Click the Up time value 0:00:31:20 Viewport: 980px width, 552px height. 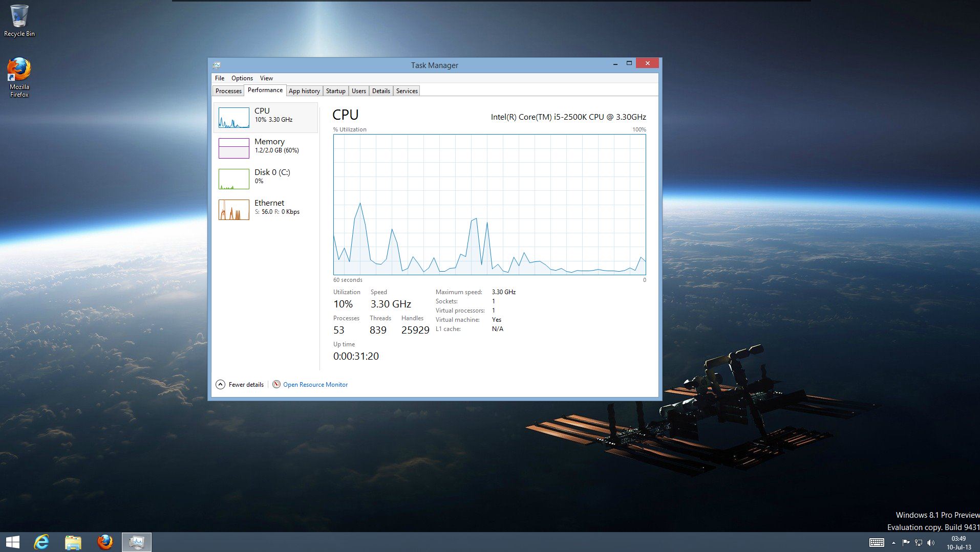coord(356,356)
